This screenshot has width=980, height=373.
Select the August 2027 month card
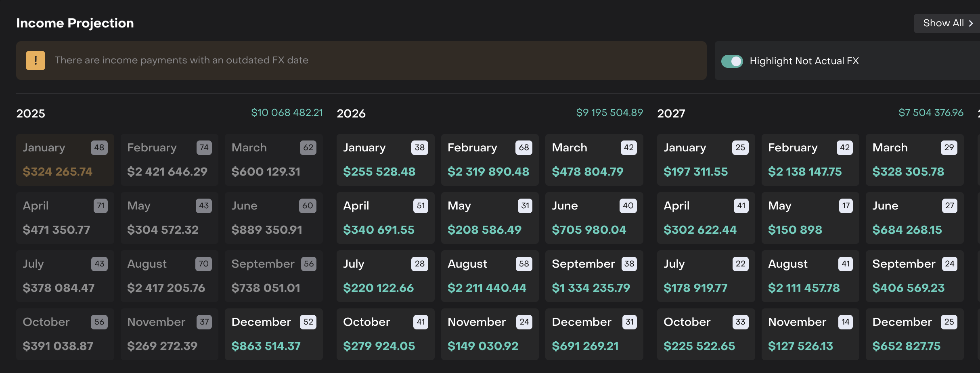(x=810, y=276)
